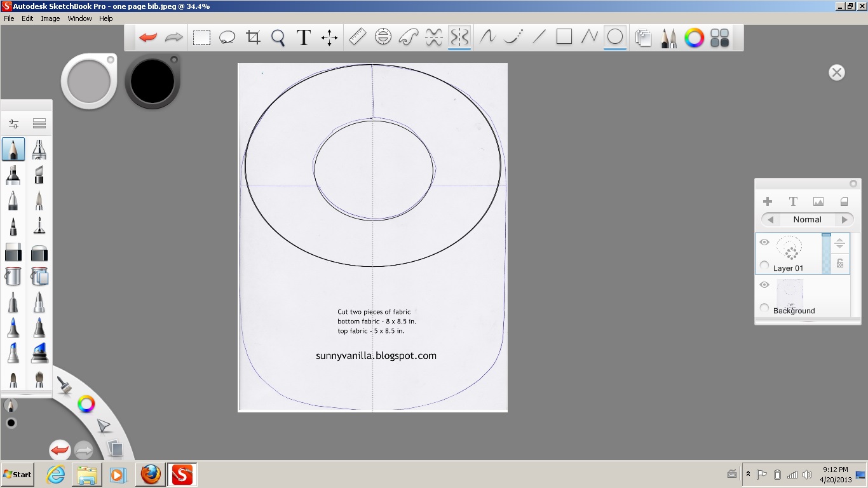The height and width of the screenshot is (488, 868).
Task: Toggle Y-axis symmetry
Action: coord(459,37)
